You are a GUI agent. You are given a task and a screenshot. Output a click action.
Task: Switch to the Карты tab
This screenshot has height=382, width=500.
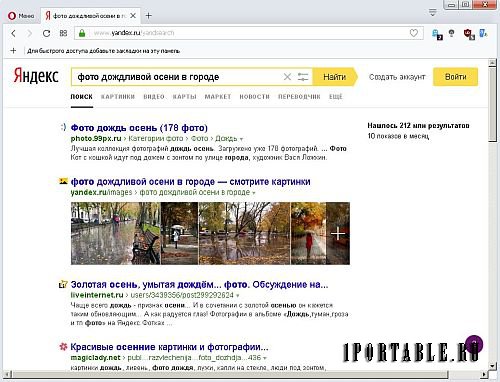[x=184, y=97]
